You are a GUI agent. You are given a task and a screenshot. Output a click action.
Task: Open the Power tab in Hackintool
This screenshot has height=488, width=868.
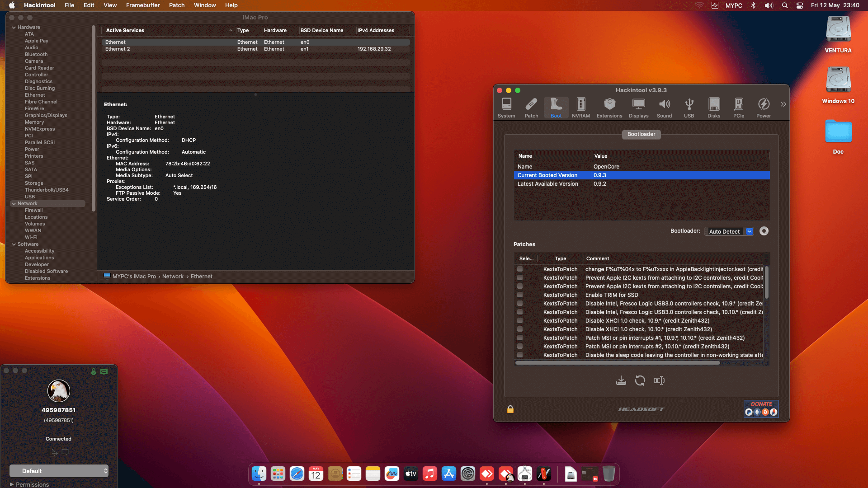pyautogui.click(x=764, y=108)
